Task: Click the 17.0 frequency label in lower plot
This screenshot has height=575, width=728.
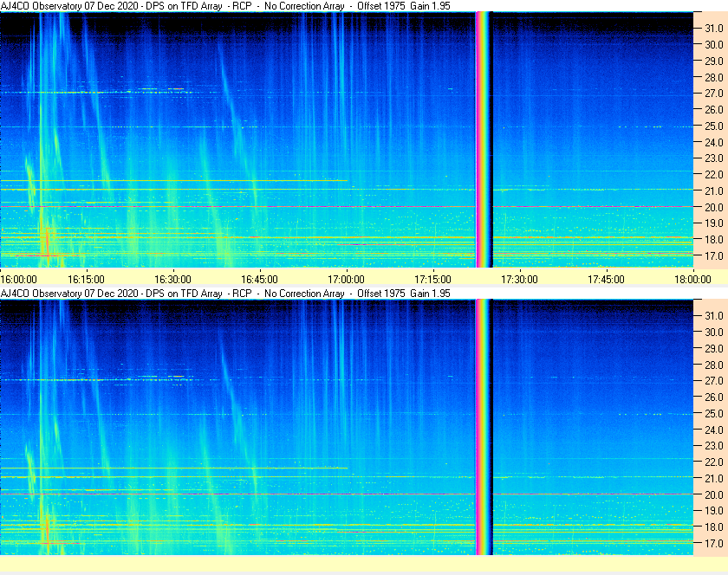Action: click(x=714, y=544)
